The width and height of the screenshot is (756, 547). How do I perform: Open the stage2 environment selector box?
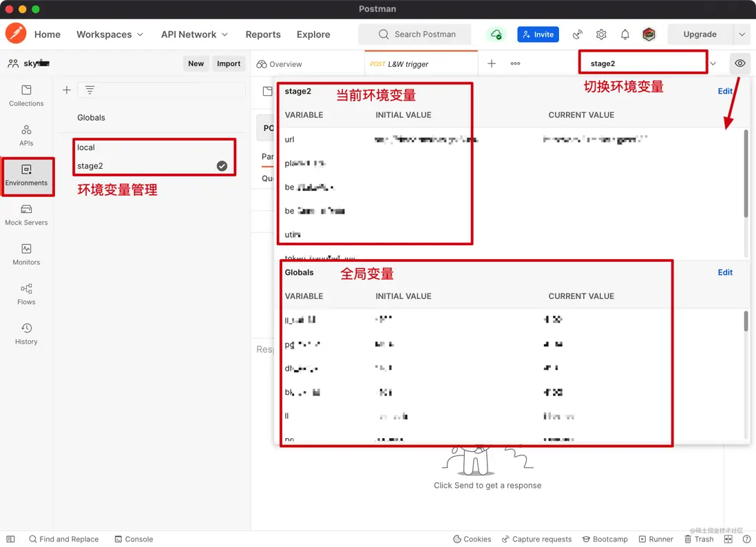(x=642, y=63)
